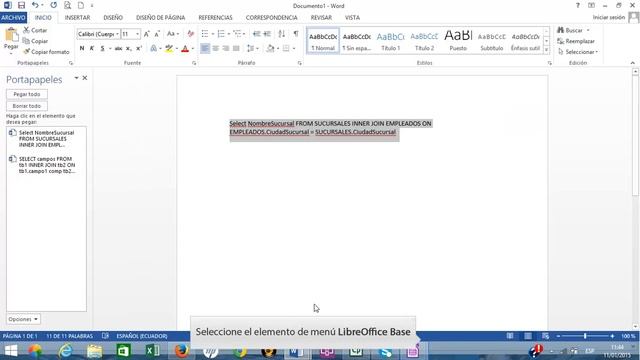
Task: Cut selection with Cortar
Action: coord(35,30)
